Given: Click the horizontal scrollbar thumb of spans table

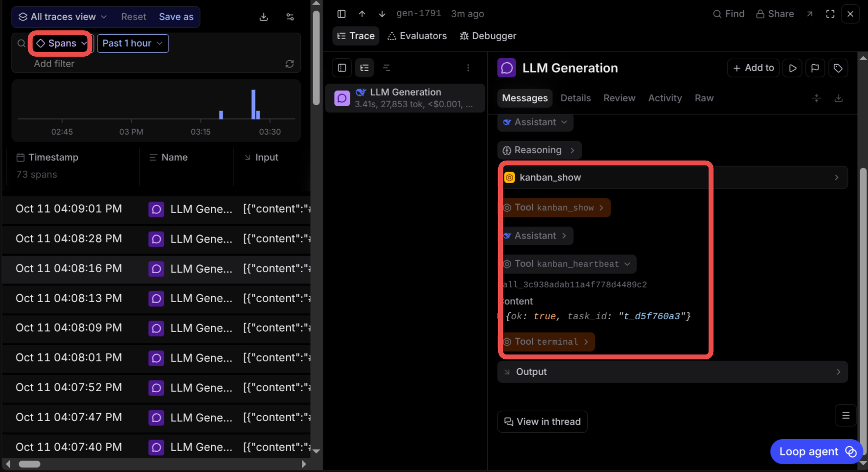Looking at the screenshot, I should [x=29, y=464].
